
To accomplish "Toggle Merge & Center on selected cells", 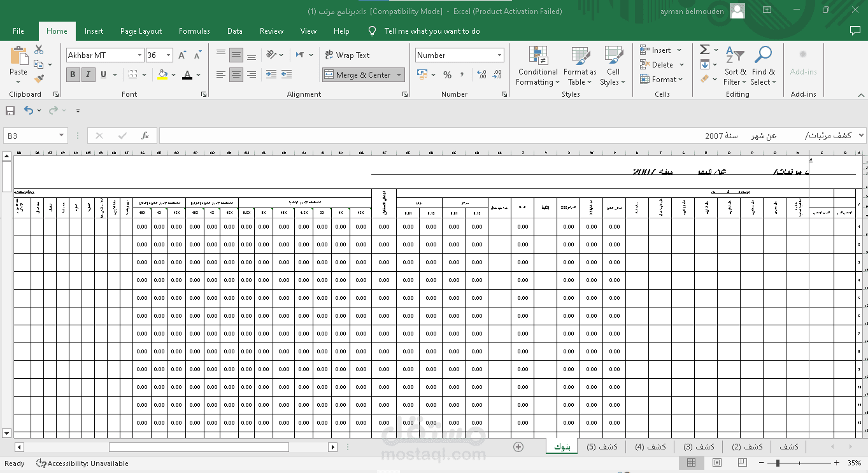I will 359,74.
